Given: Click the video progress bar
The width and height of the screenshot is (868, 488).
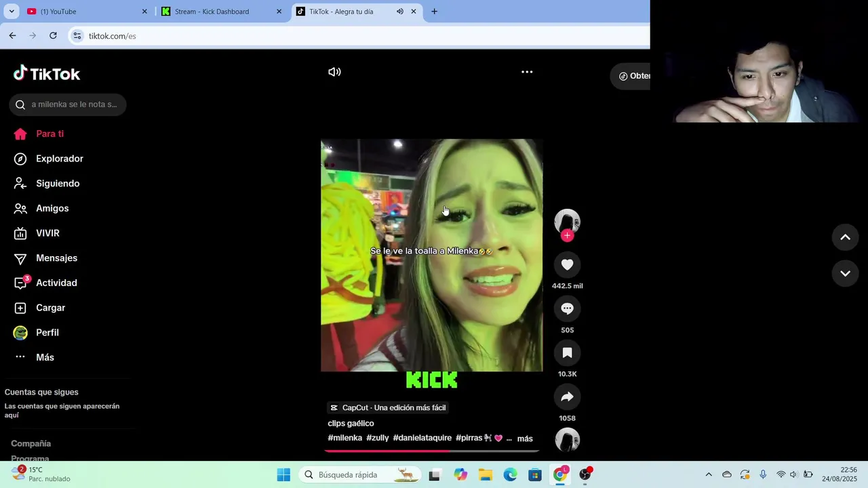Looking at the screenshot, I should click(432, 451).
